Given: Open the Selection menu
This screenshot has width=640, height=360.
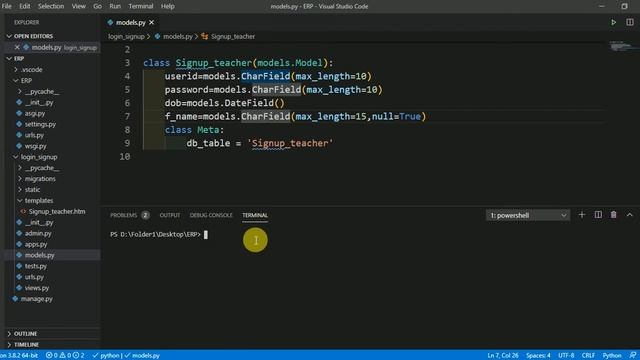Looking at the screenshot, I should [51, 6].
